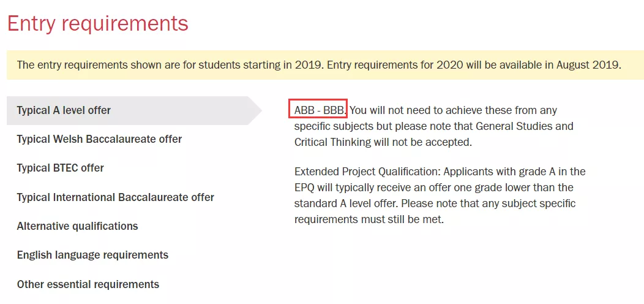Switch to the Typical BTEC offer tab
Screen dimensions: 644x304
click(60, 168)
